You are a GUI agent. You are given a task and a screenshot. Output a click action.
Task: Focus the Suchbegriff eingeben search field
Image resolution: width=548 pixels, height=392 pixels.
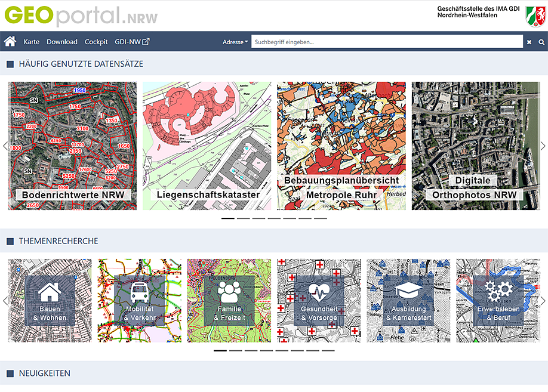[x=387, y=42]
